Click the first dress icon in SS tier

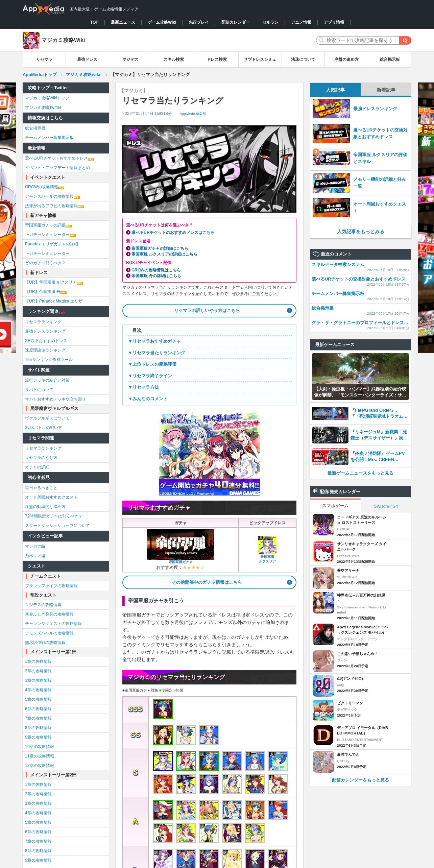(163, 735)
